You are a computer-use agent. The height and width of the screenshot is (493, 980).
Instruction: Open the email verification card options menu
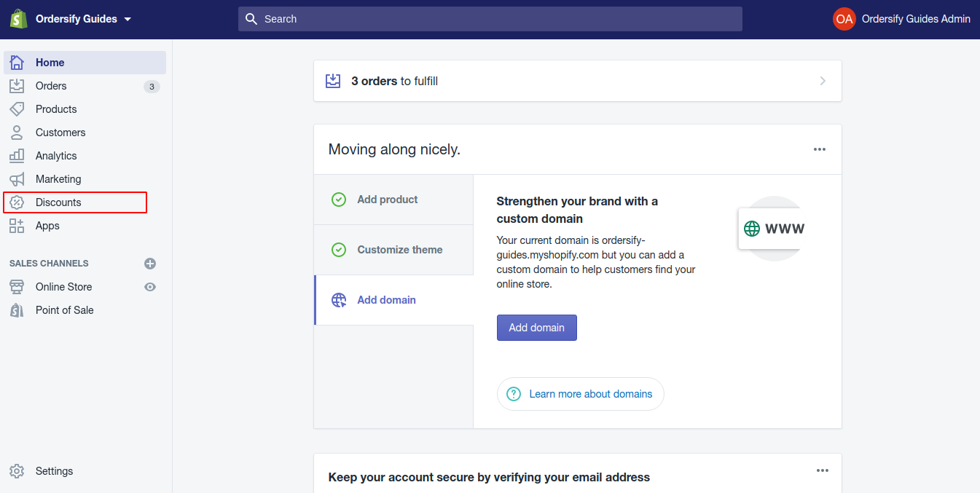[823, 470]
